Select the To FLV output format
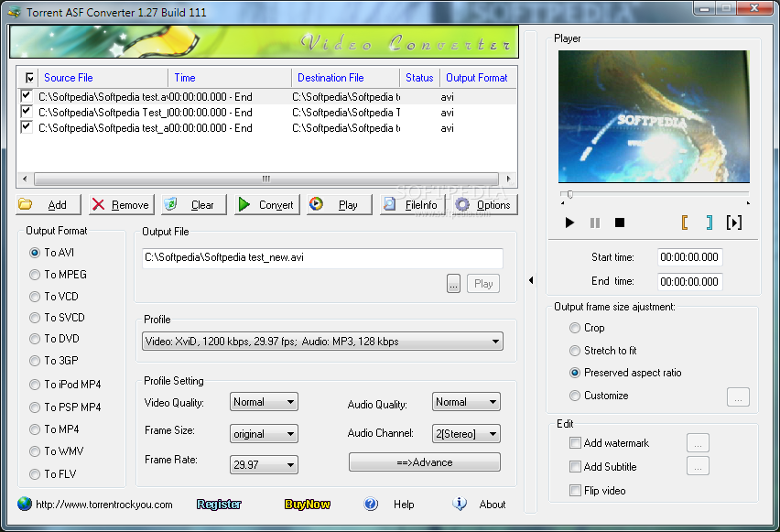Image resolution: width=780 pixels, height=532 pixels. (34, 474)
